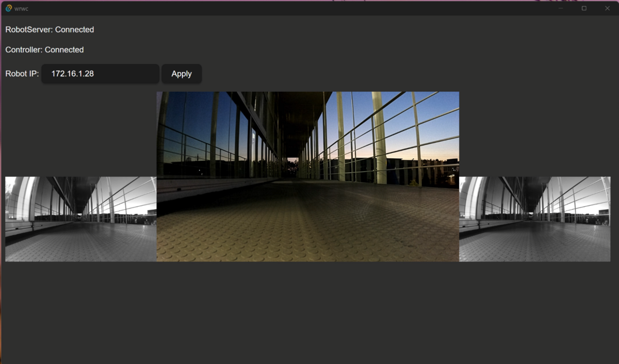Select the right grayscale camera feed
The width and height of the screenshot is (619, 364).
pyautogui.click(x=534, y=219)
